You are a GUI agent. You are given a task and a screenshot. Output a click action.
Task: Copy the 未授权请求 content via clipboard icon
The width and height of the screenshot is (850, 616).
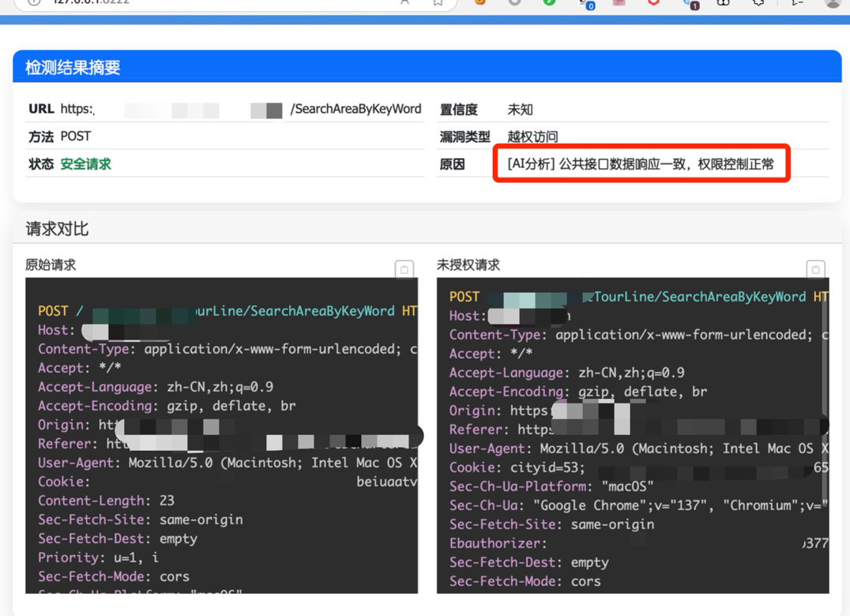[815, 269]
